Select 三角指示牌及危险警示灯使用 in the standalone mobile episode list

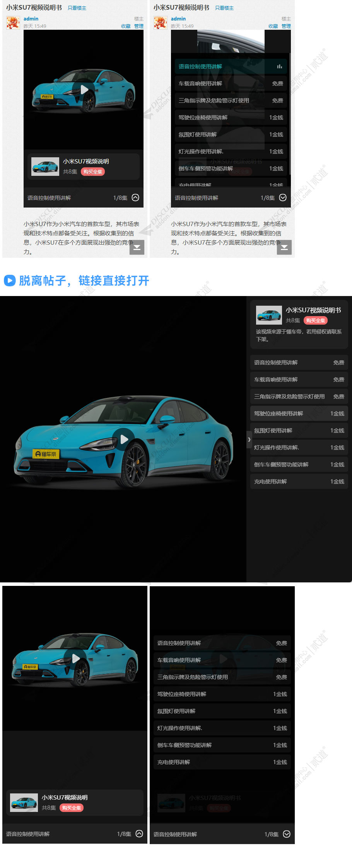point(222,677)
